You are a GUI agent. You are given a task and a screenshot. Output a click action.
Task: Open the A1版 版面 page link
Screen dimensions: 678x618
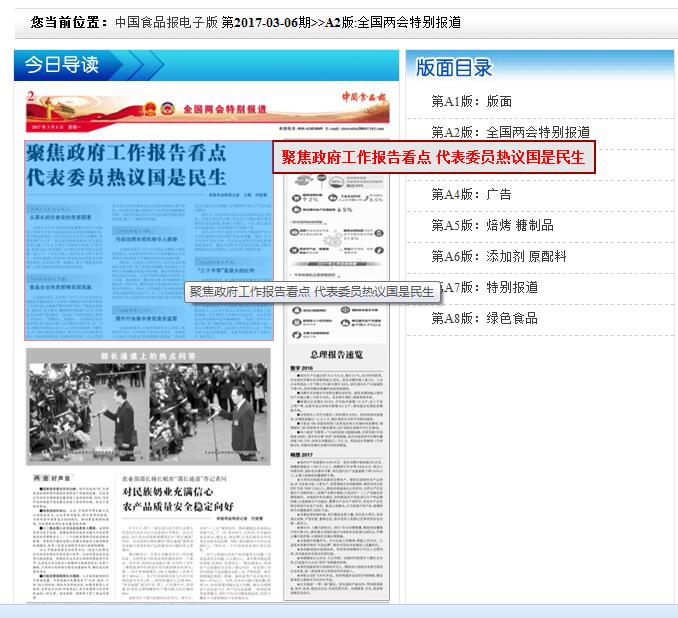471,101
